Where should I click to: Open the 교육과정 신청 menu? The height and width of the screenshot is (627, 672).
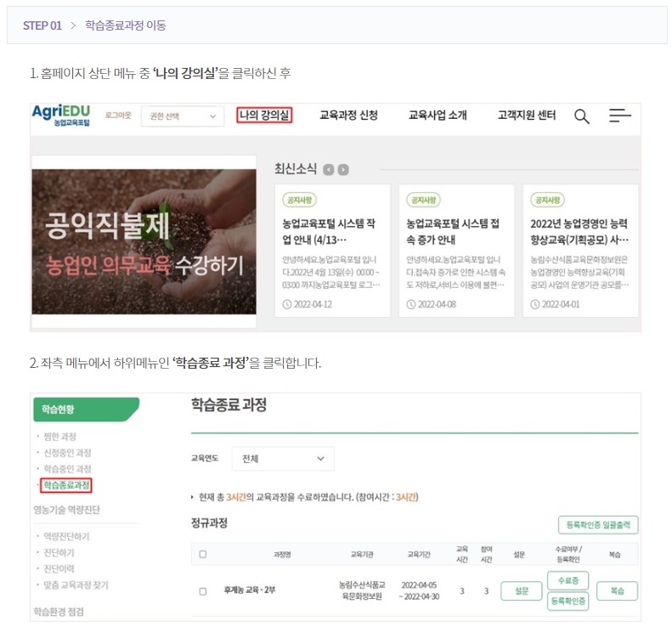tap(348, 116)
